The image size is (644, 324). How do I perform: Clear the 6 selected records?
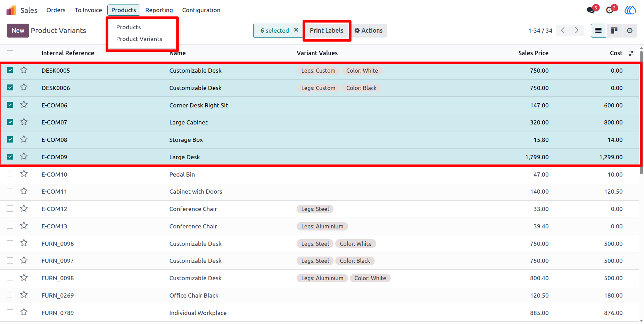(296, 30)
